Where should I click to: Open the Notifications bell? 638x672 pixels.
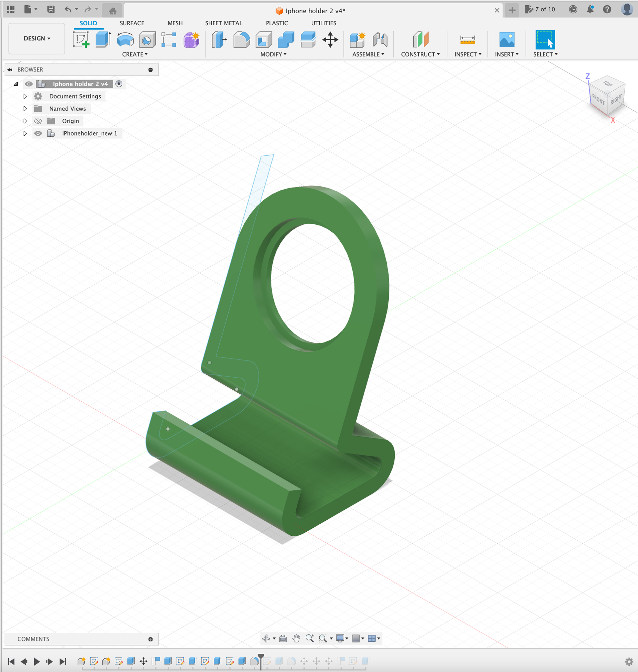pos(590,10)
